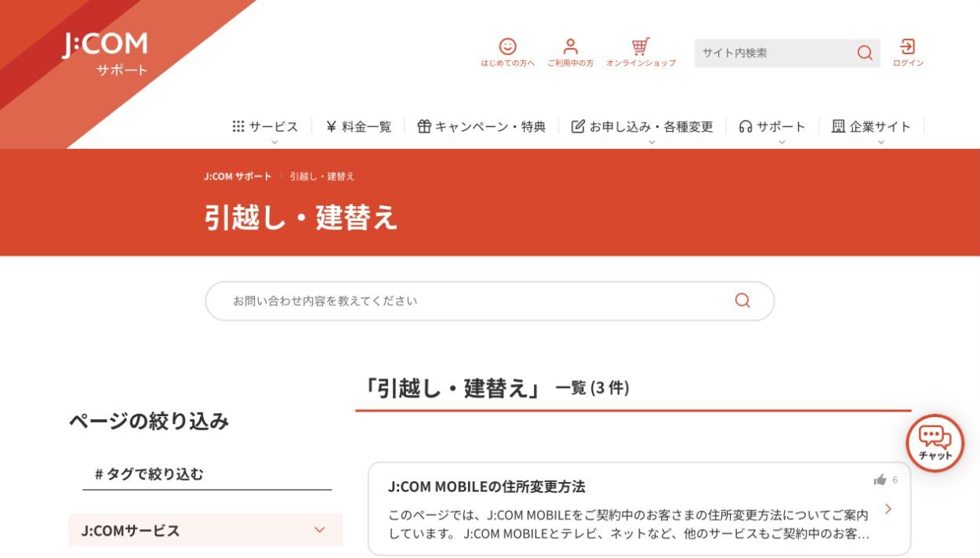Open the チャット chat bubble button

[x=935, y=443]
